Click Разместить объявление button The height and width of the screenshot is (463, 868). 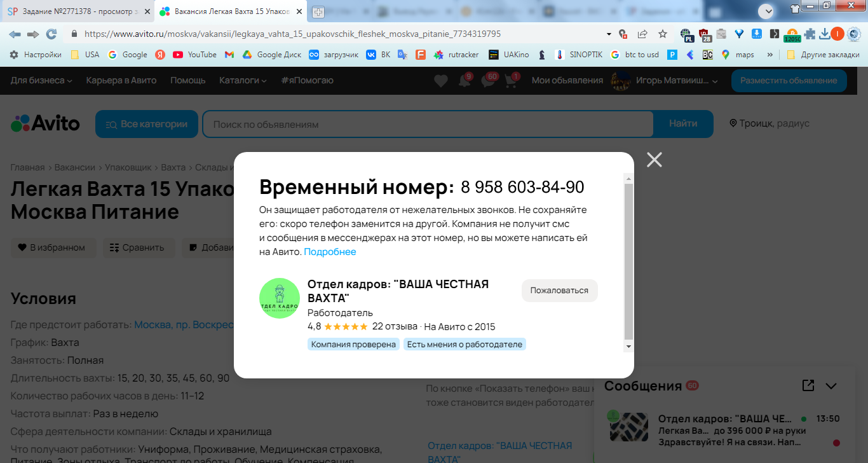pyautogui.click(x=789, y=81)
